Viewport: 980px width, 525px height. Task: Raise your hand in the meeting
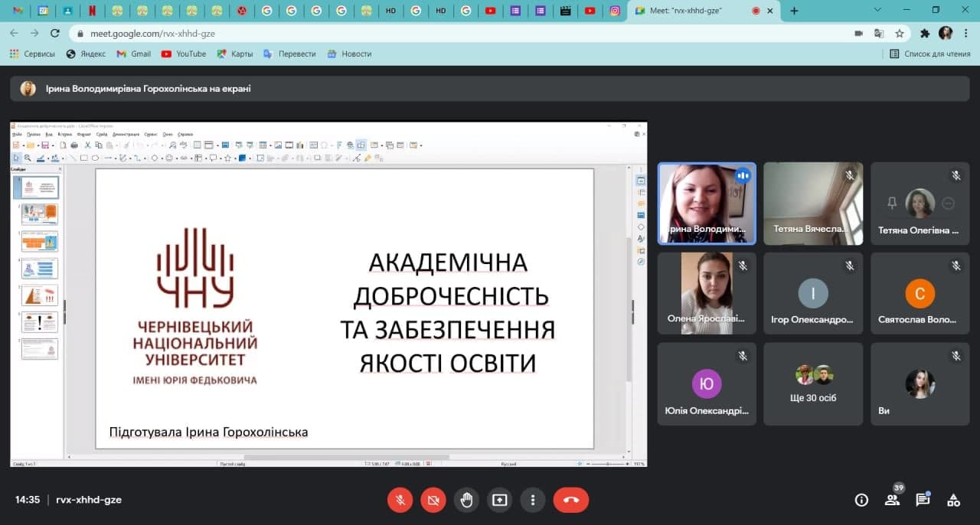tap(466, 500)
